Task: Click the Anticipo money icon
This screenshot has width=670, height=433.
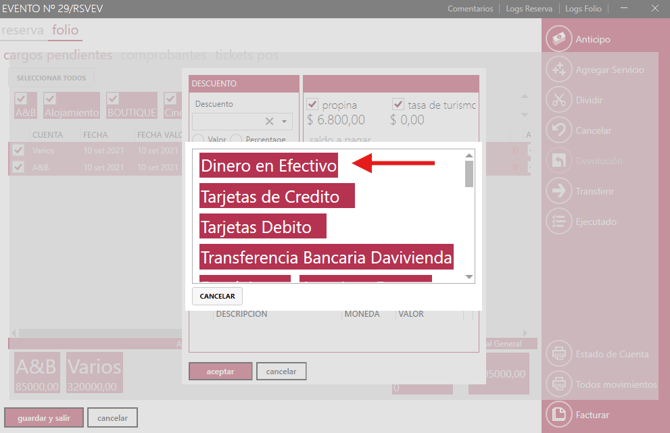Action: [x=558, y=39]
